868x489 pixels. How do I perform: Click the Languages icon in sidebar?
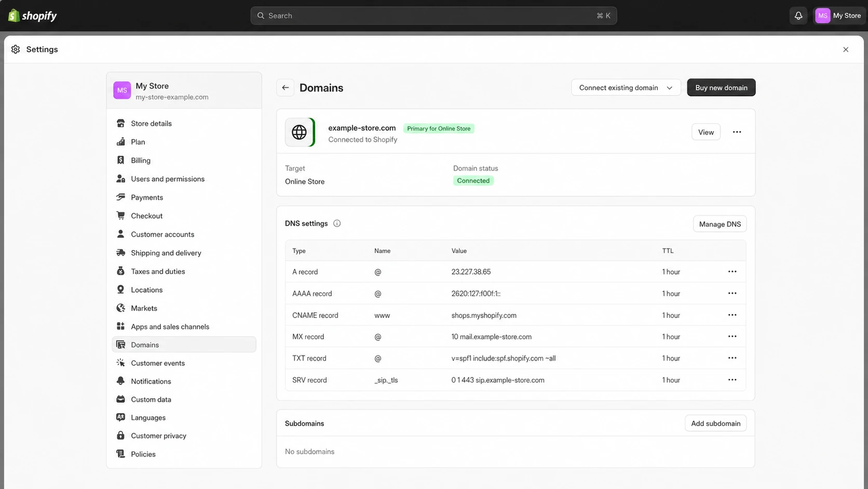pos(120,417)
